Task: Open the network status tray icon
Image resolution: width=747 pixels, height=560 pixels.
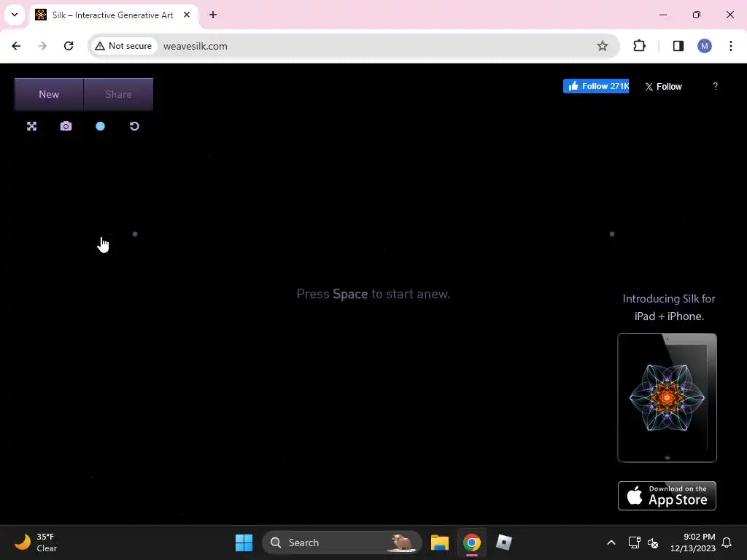Action: pyautogui.click(x=634, y=542)
